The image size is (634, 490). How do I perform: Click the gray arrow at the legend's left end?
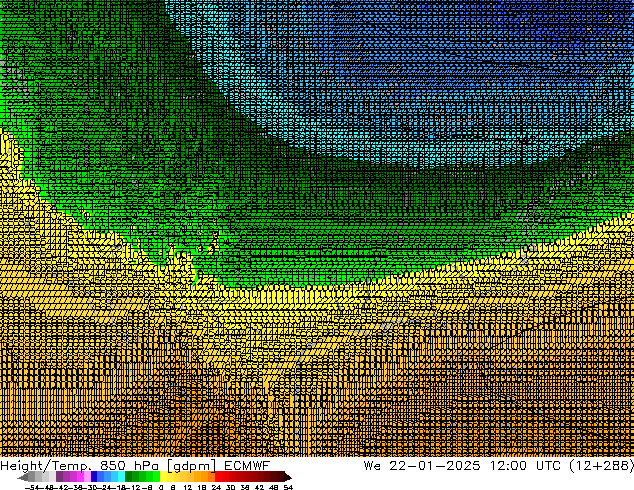(x=23, y=478)
